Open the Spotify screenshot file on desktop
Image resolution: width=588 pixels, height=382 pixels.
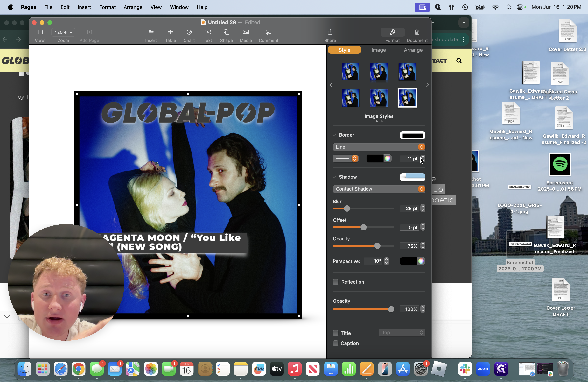tap(560, 164)
